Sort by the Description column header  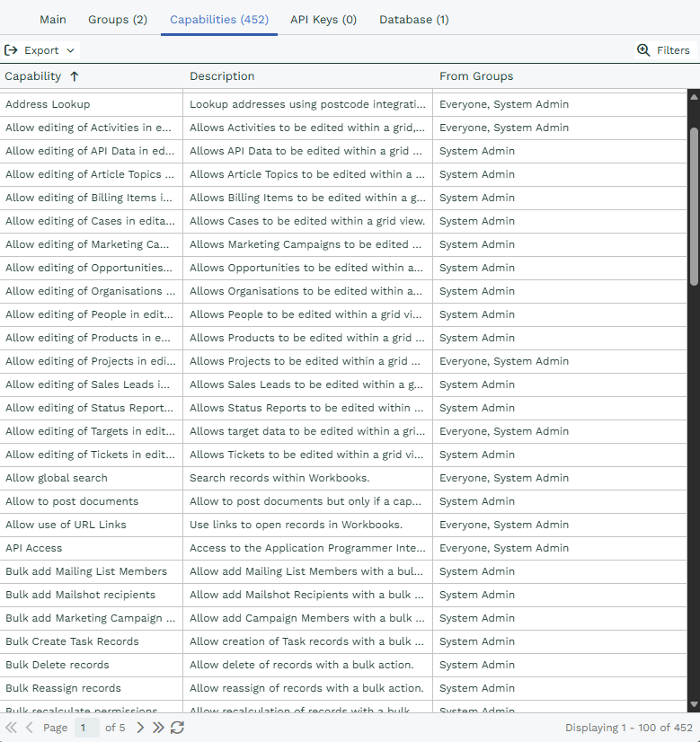(x=222, y=76)
